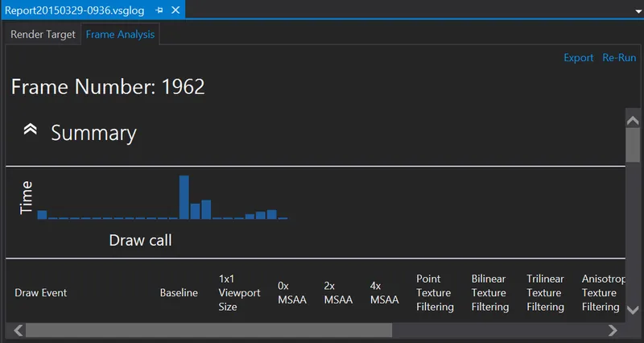Pin the Report20150329-0936.vsglog tab
Screen dimensions: 644x343
pyautogui.click(x=159, y=10)
